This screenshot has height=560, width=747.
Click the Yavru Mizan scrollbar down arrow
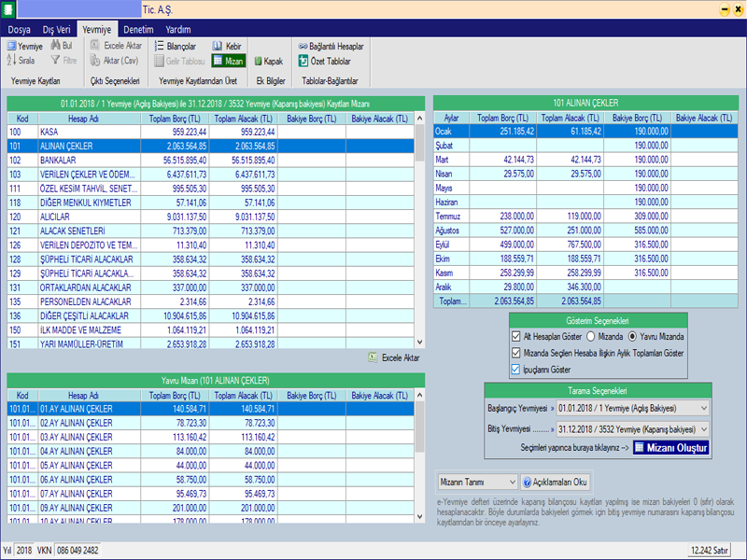tap(419, 516)
